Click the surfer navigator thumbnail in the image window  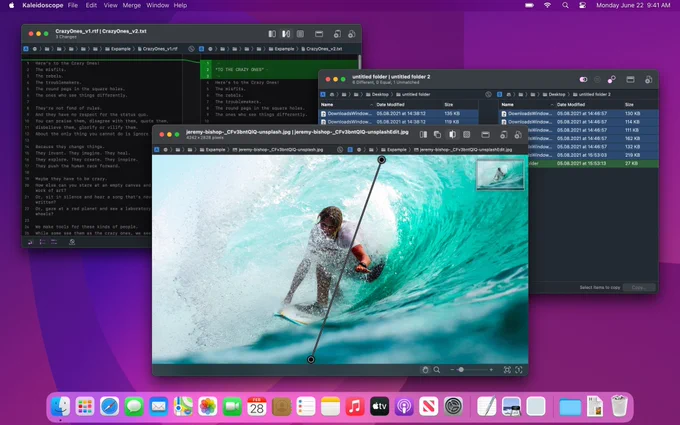click(x=500, y=175)
